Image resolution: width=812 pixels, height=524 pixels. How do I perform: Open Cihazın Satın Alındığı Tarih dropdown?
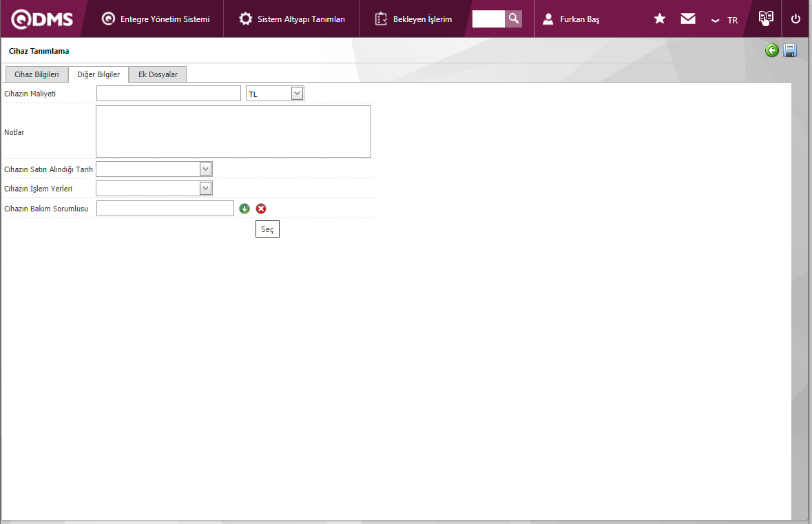pyautogui.click(x=154, y=169)
